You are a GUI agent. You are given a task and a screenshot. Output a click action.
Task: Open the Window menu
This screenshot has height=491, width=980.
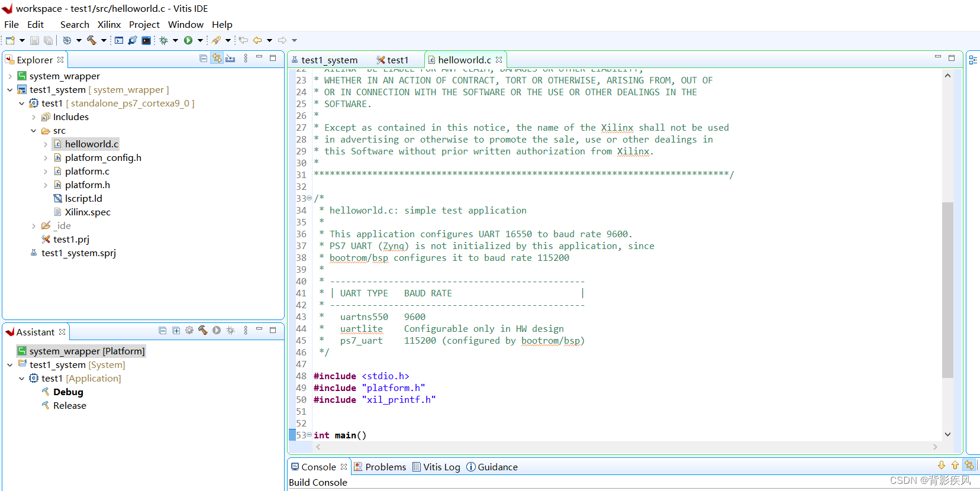(x=185, y=24)
